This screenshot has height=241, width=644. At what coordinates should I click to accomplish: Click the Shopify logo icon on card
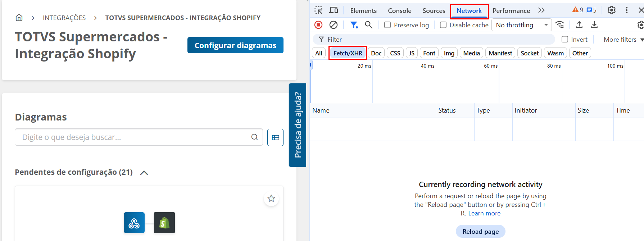(164, 223)
